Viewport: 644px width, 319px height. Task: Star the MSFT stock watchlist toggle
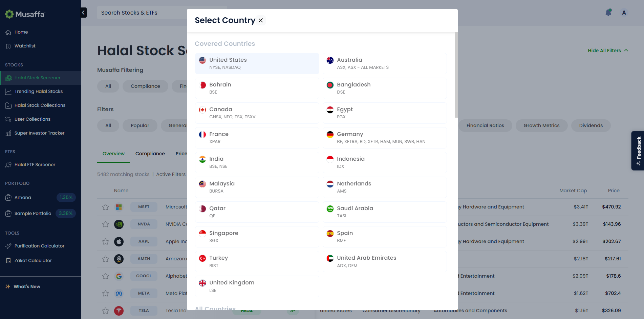(106, 207)
